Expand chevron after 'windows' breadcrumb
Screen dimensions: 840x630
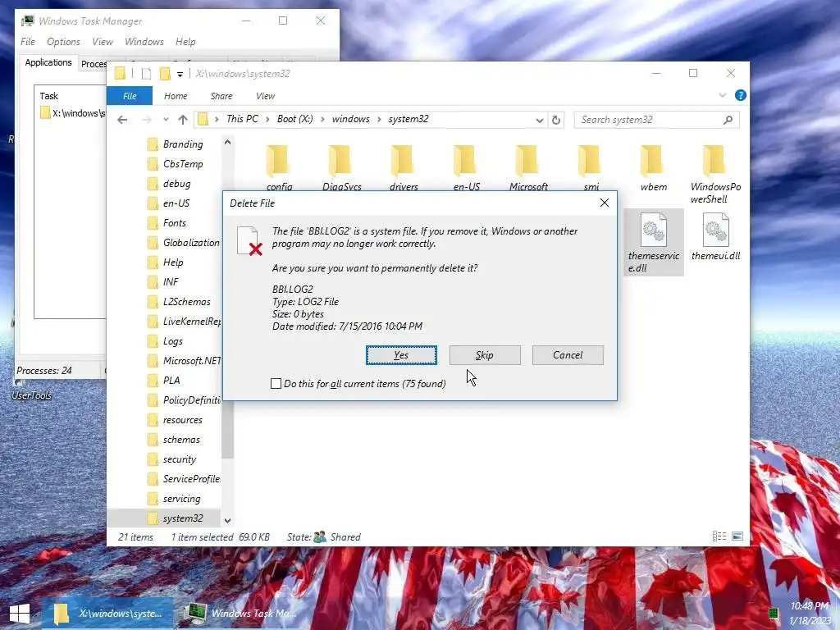coord(379,120)
